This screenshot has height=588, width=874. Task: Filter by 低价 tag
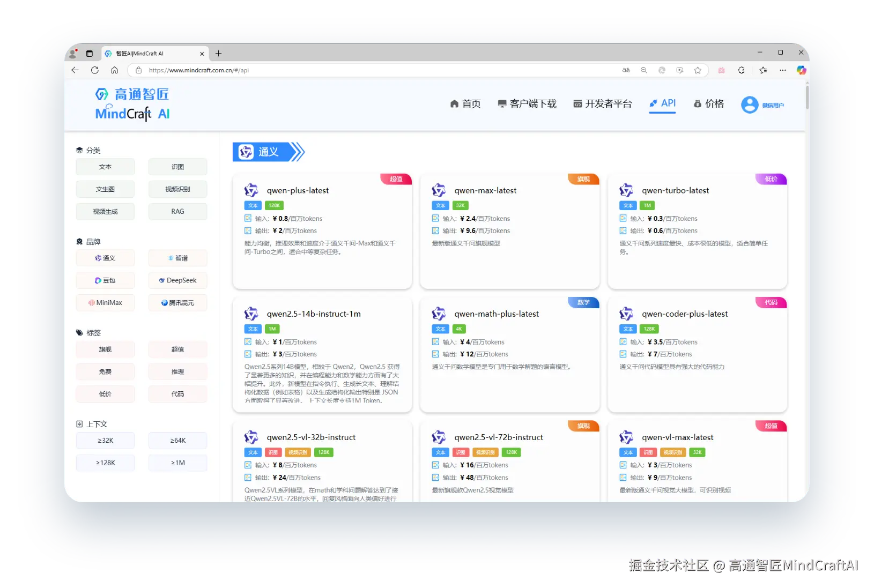(x=105, y=394)
